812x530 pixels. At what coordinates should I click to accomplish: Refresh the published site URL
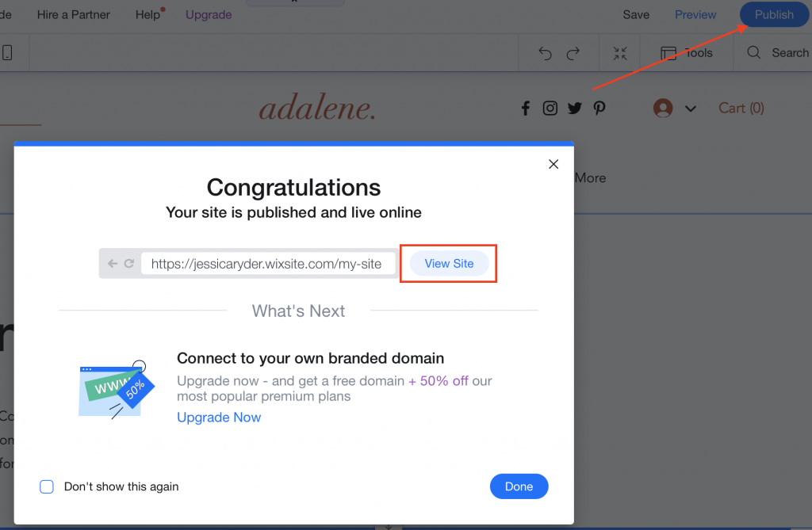tap(129, 263)
